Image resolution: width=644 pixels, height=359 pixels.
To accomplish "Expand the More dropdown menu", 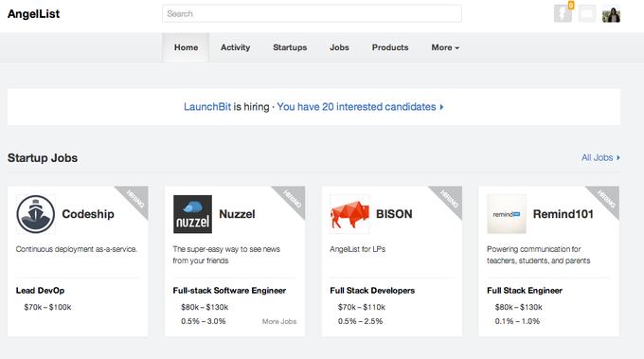I will click(x=445, y=47).
